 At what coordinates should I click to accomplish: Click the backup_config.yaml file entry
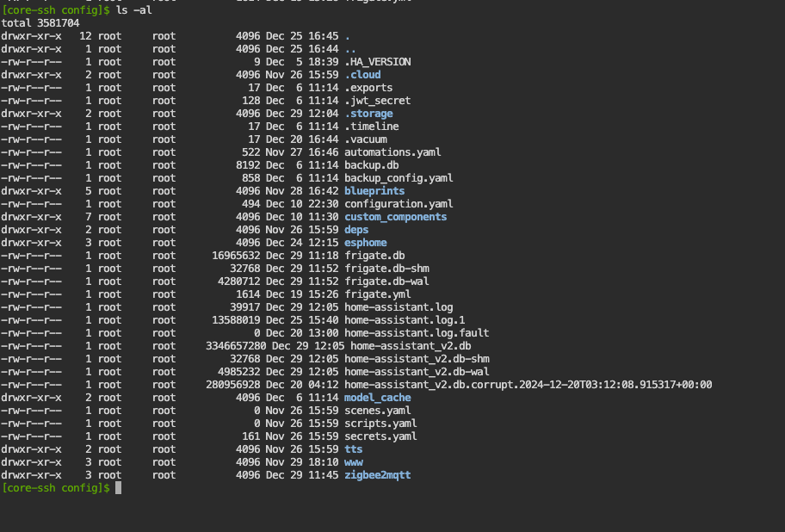click(x=399, y=178)
